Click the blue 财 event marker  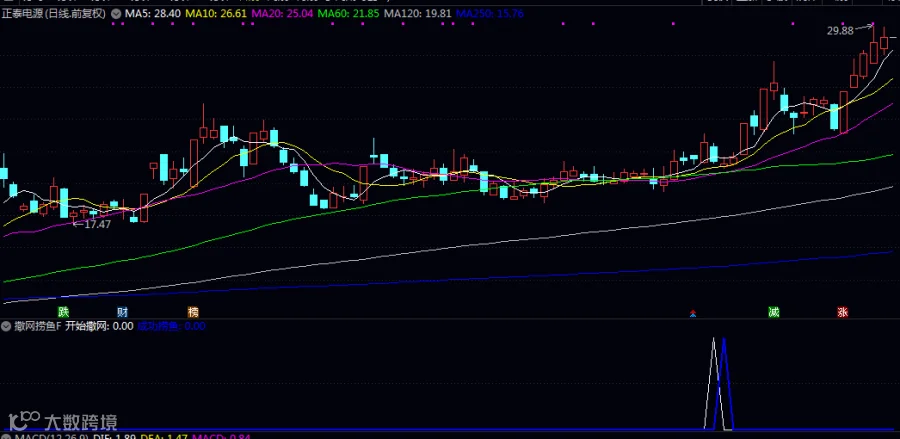pos(122,312)
